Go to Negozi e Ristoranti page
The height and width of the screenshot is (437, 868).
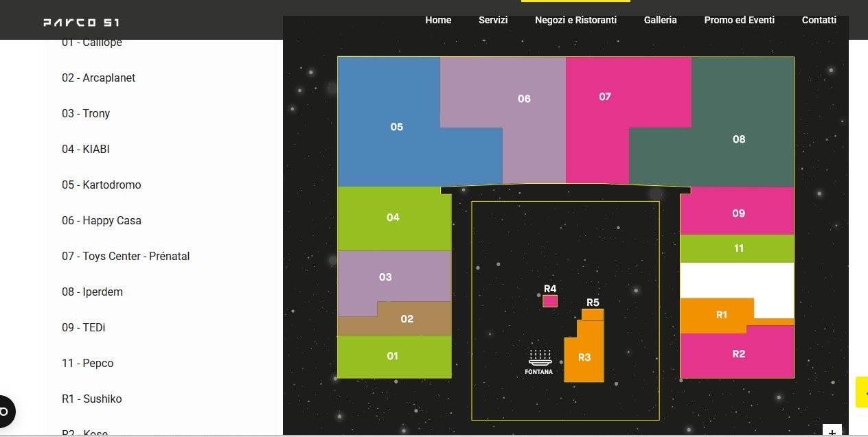[575, 20]
